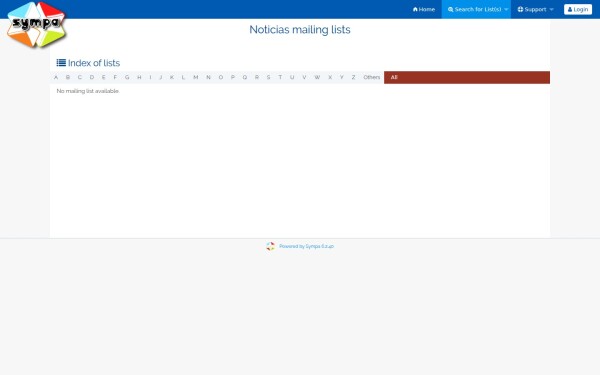Expand the Support dropdown menu
Viewport: 600px width, 375px height.
[x=535, y=9]
